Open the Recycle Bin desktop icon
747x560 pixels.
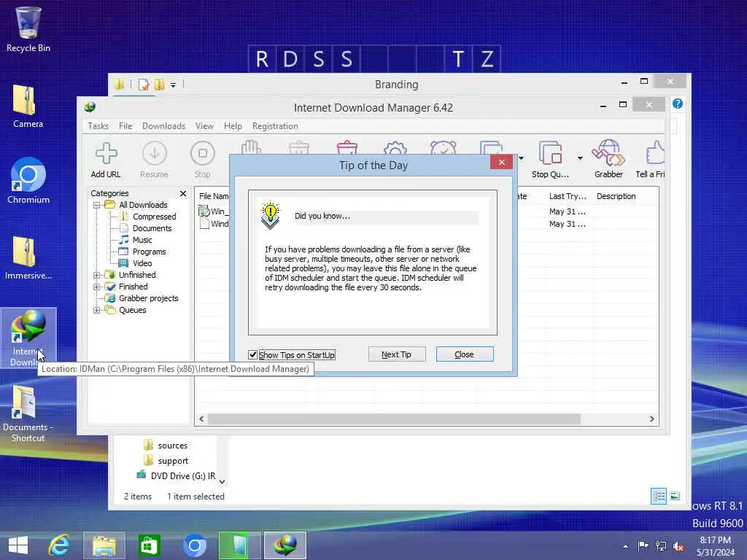tap(28, 28)
